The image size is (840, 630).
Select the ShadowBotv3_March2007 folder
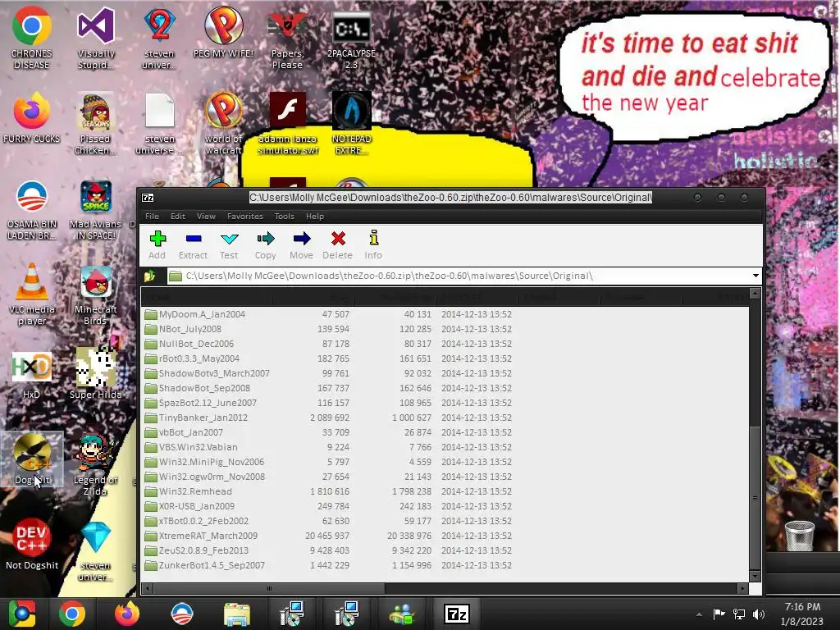pos(207,373)
